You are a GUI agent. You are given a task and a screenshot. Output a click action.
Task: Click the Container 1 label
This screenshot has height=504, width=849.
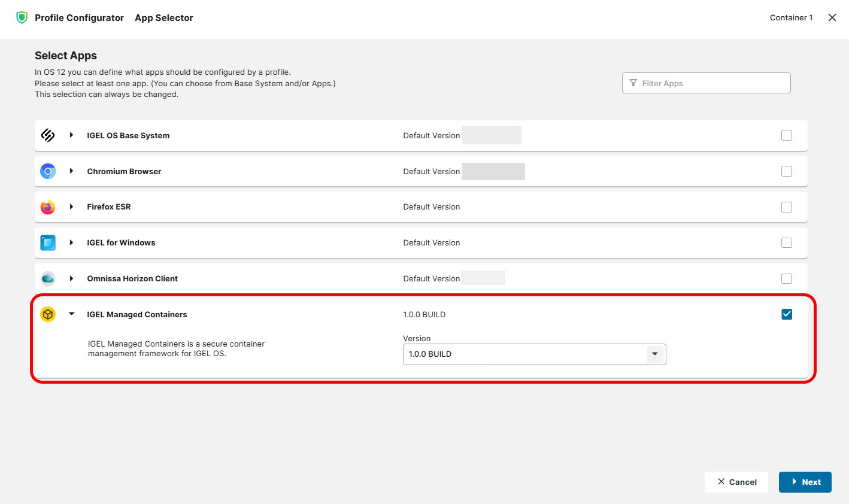(791, 17)
